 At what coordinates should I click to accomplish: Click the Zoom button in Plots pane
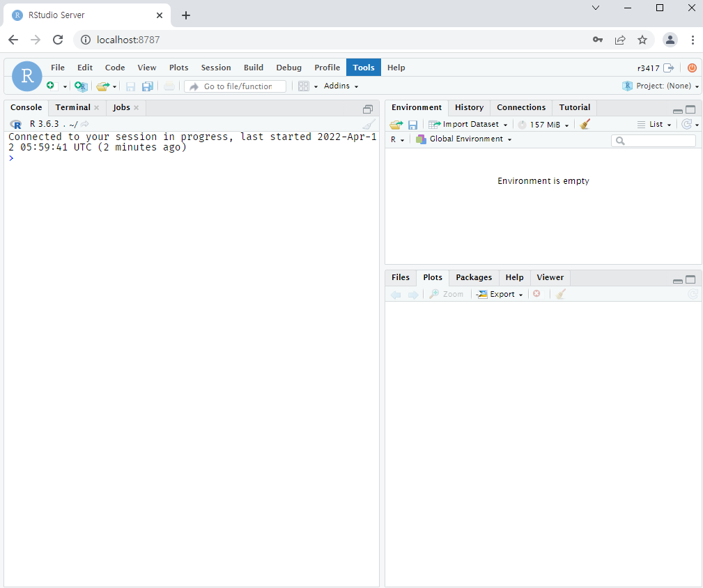(447, 294)
